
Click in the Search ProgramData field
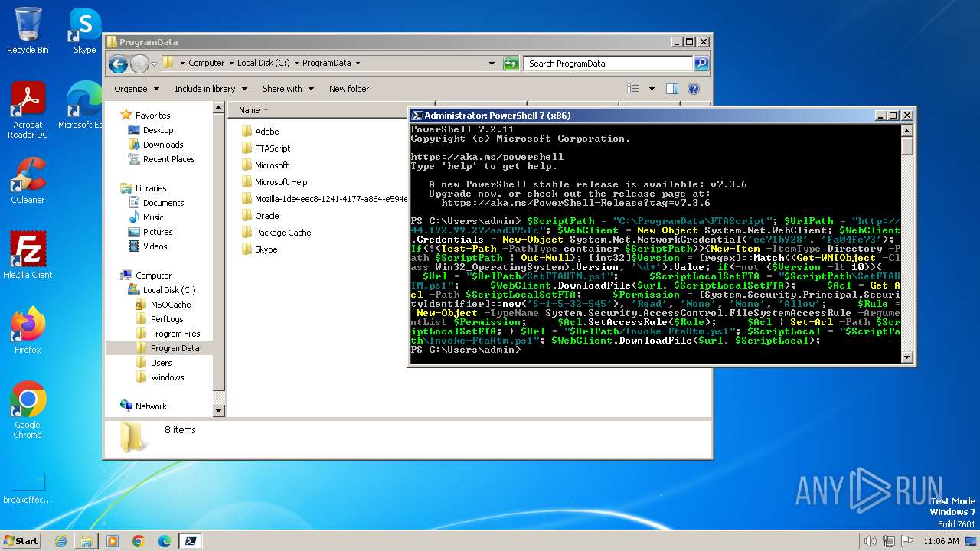pos(608,64)
